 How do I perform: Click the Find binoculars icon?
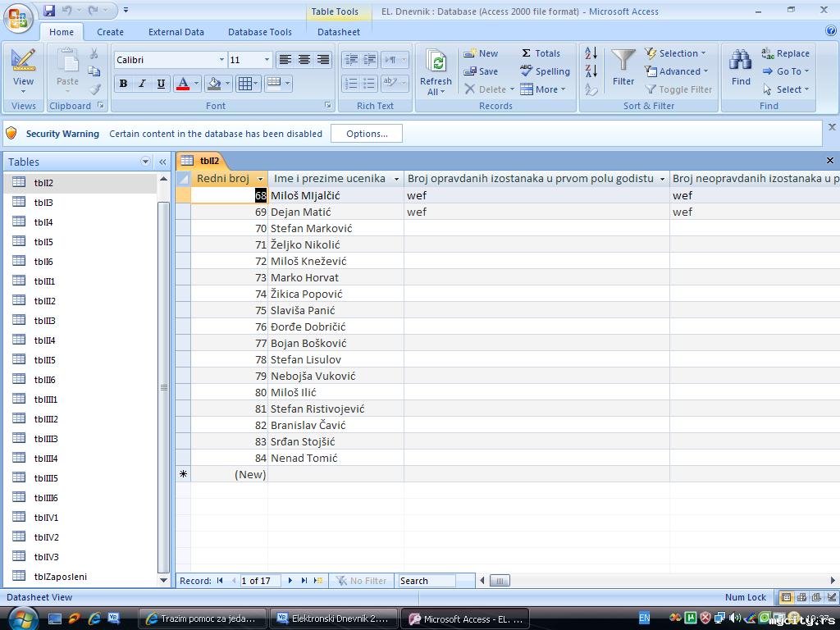pyautogui.click(x=741, y=62)
